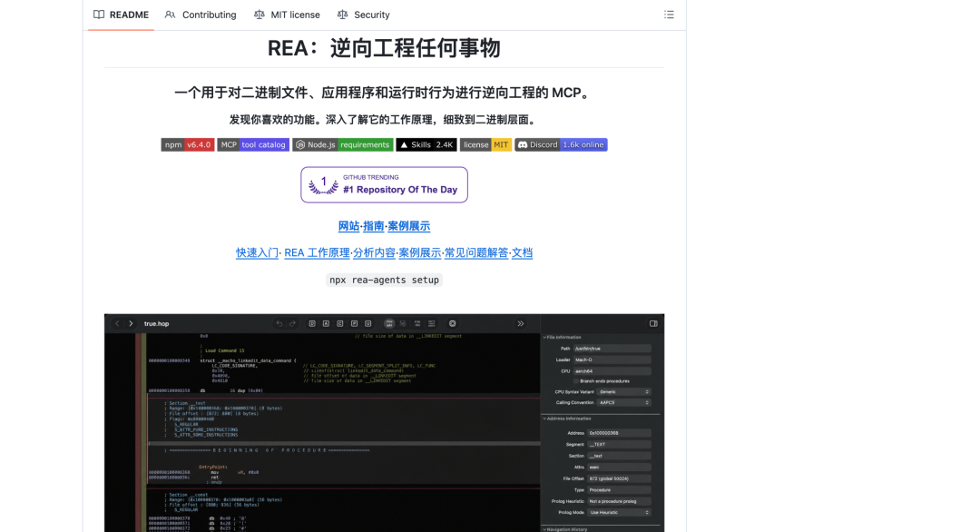Mark as data with the D button
The image size is (980, 532).
[x=312, y=323]
